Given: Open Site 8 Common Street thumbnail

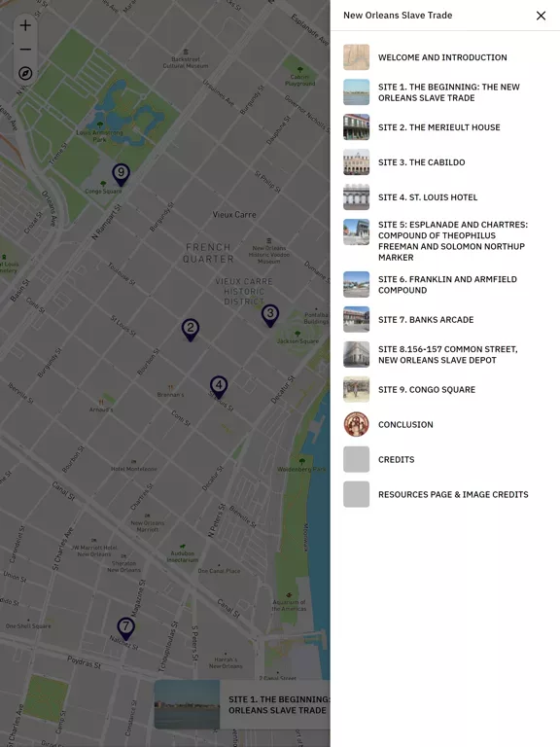Looking at the screenshot, I should click(x=356, y=354).
